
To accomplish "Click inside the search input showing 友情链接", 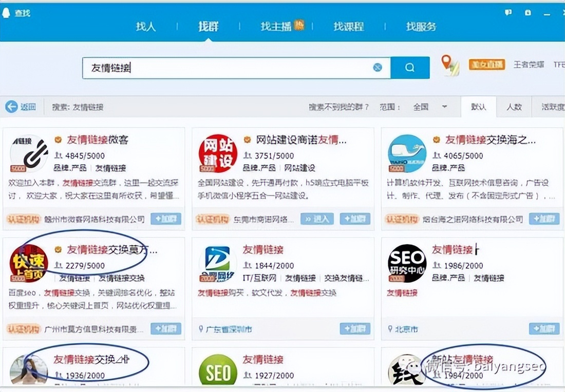I will 205,67.
